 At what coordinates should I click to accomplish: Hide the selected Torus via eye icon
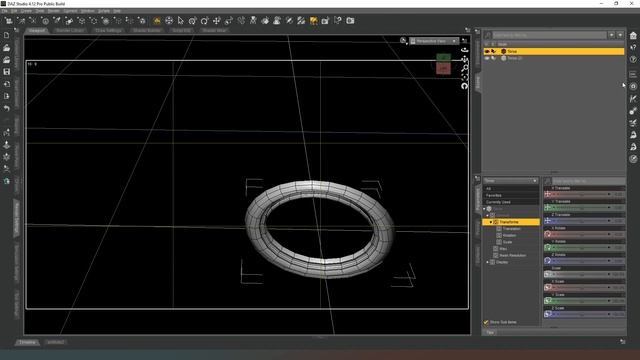tap(487, 51)
